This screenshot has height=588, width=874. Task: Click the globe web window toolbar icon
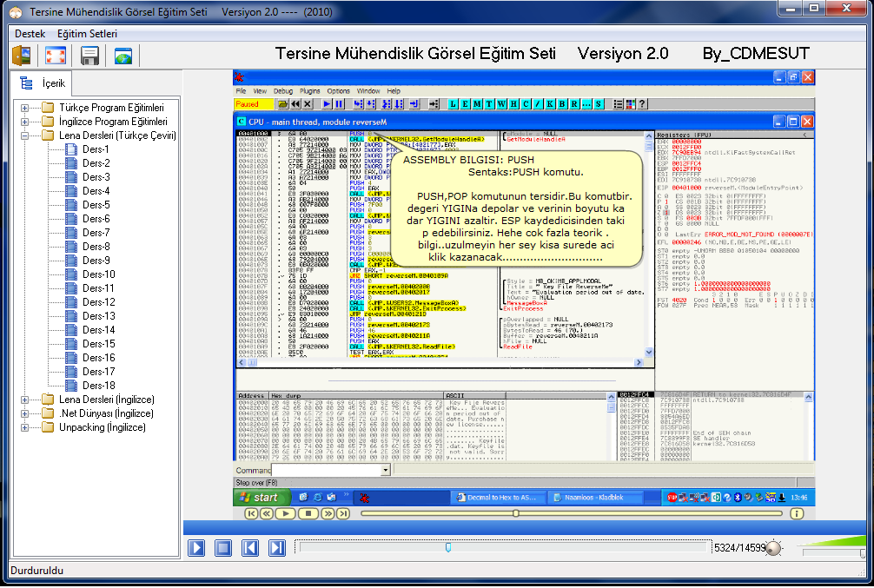click(123, 56)
